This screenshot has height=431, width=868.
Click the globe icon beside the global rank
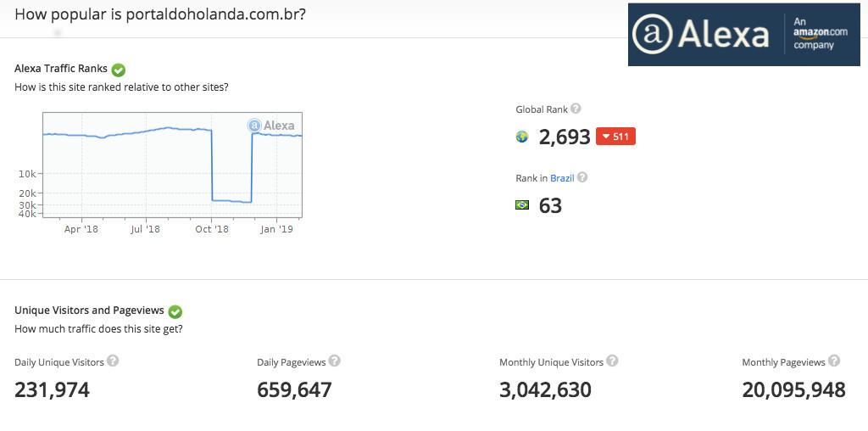tap(522, 137)
